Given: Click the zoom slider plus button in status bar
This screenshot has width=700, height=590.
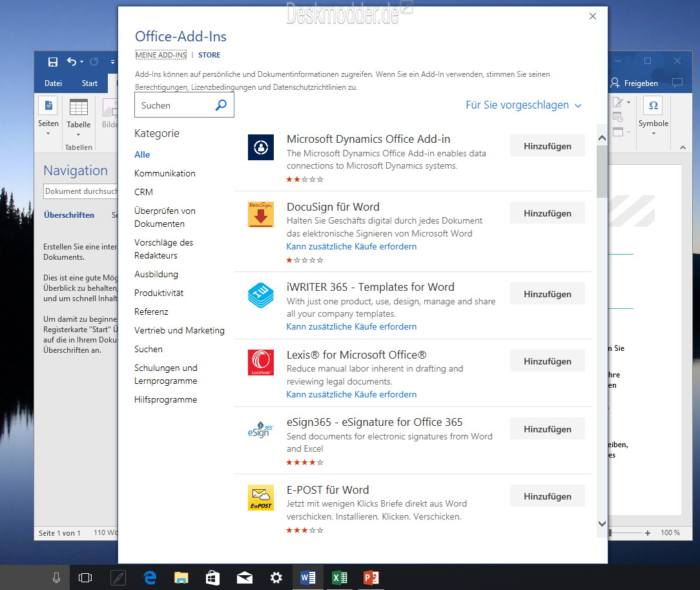Looking at the screenshot, I should click(647, 533).
